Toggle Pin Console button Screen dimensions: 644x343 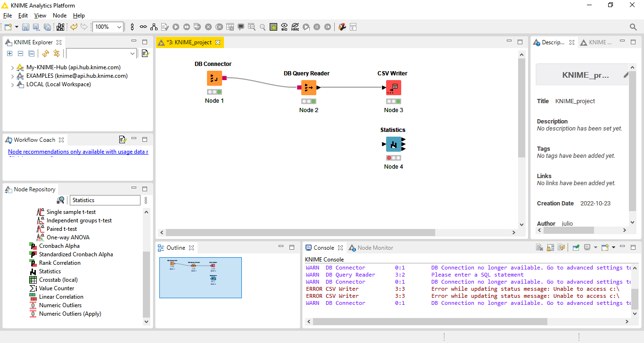click(576, 247)
